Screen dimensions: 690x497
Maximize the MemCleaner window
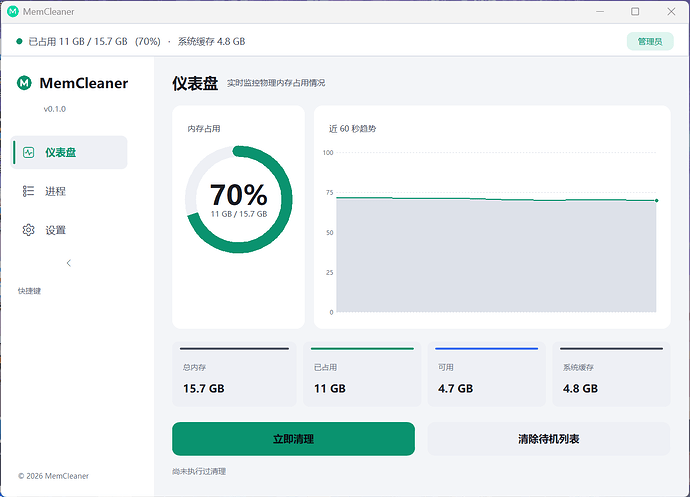635,11
